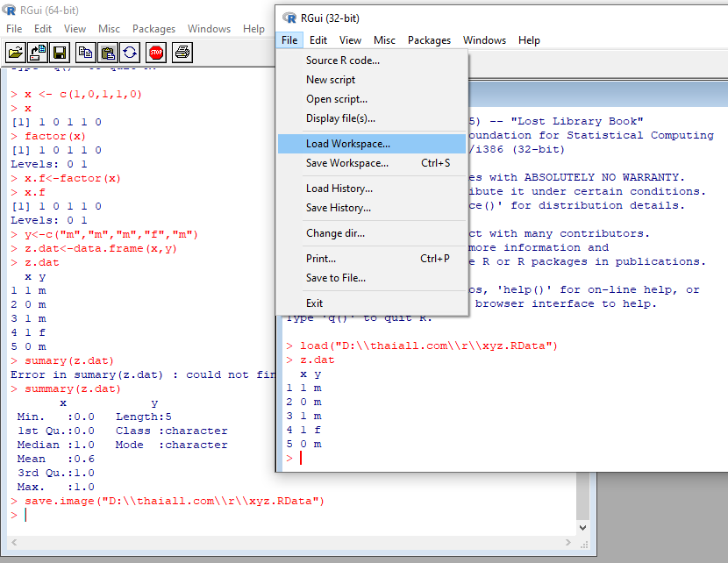Click the Print toolbar icon
This screenshot has width=728, height=563.
coord(182,53)
